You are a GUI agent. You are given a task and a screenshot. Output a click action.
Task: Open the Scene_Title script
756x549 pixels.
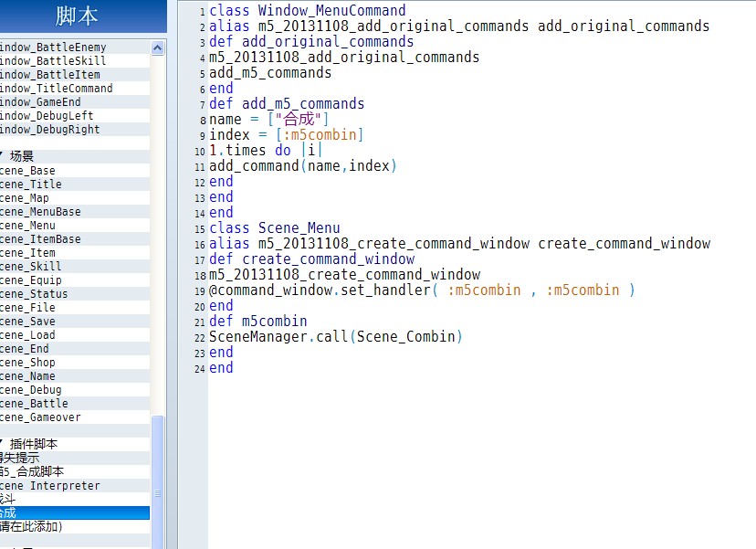[75, 185]
